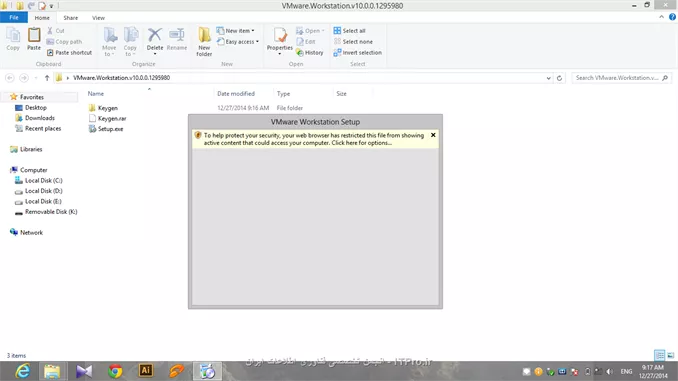Collapse the ribbon with chevron arrow
The height and width of the screenshot is (381, 678).
click(662, 17)
